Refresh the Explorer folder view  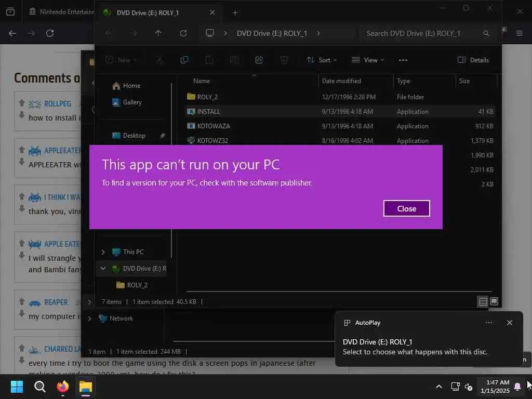pos(183,33)
